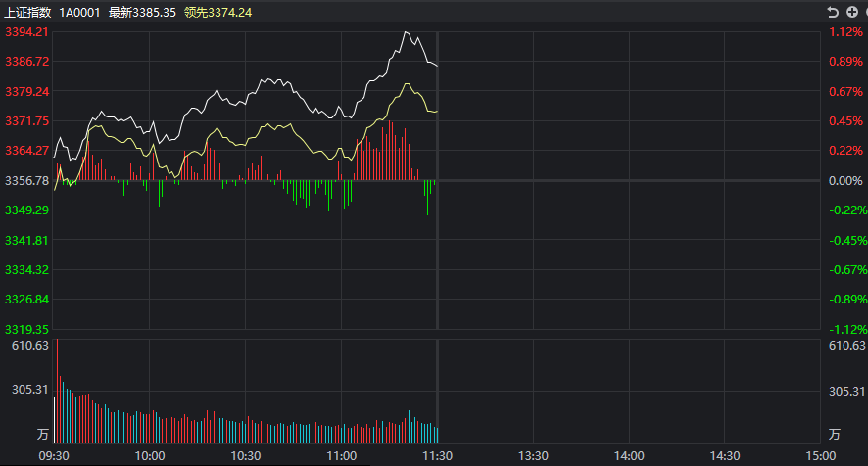This screenshot has width=868, height=466.
Task: Click the 11:00 time axis label
Action: pyautogui.click(x=342, y=456)
